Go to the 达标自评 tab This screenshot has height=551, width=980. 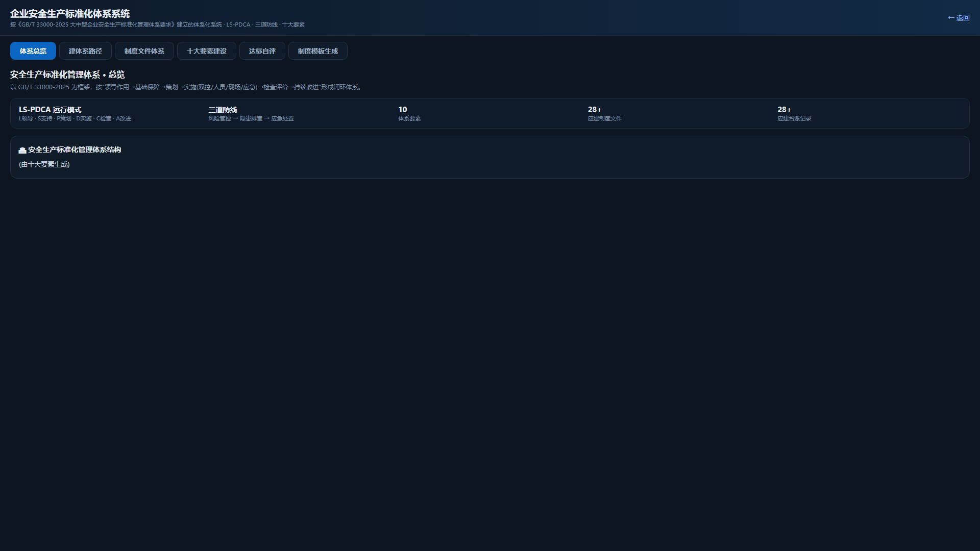pyautogui.click(x=262, y=51)
